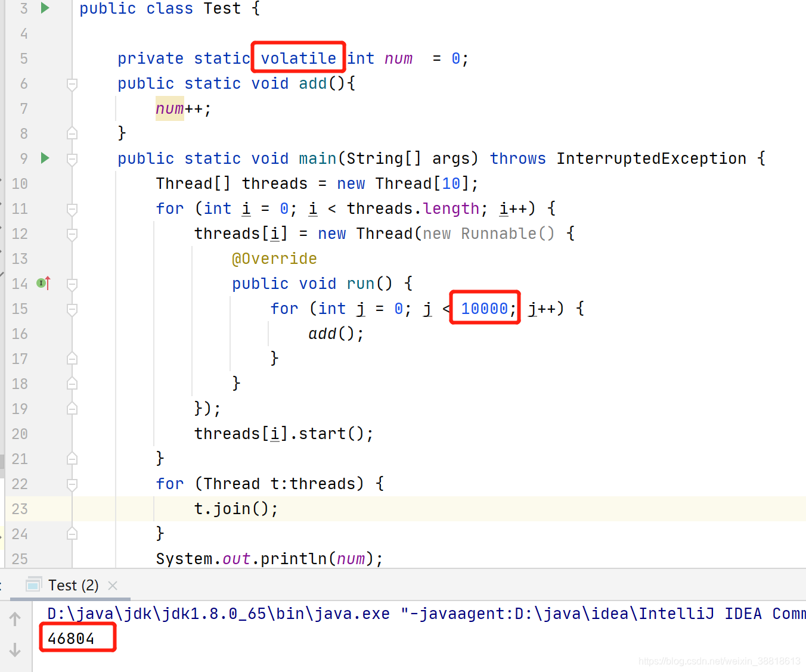Collapse the for loop fold at line 11
This screenshot has height=672, width=806.
(72, 209)
